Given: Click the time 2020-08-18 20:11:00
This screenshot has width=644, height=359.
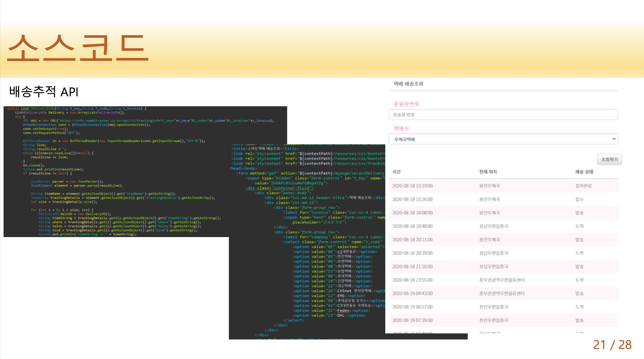Looking at the screenshot, I should coord(412,240).
